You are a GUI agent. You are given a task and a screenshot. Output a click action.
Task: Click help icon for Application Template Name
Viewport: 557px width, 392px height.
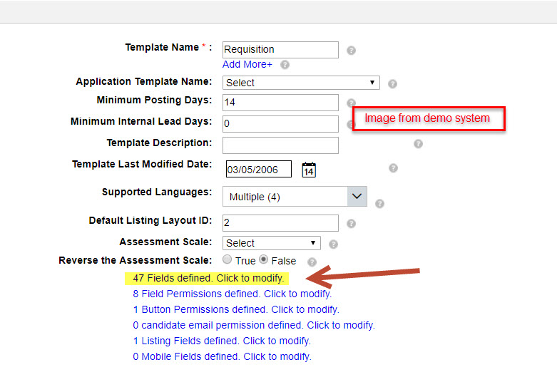(392, 84)
